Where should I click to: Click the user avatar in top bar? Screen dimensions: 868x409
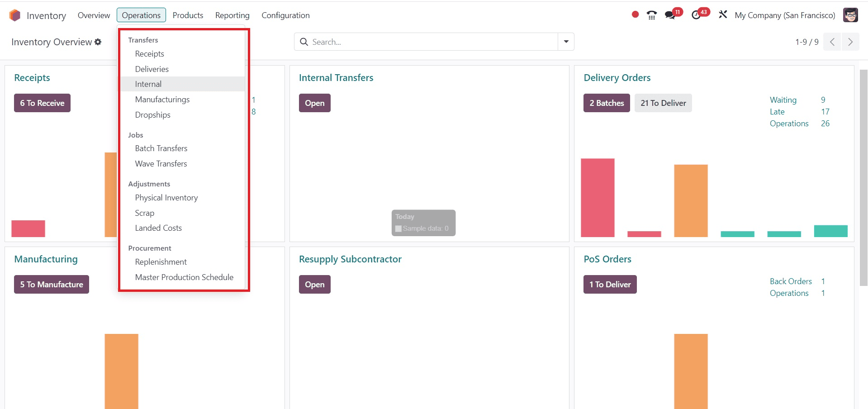(850, 15)
